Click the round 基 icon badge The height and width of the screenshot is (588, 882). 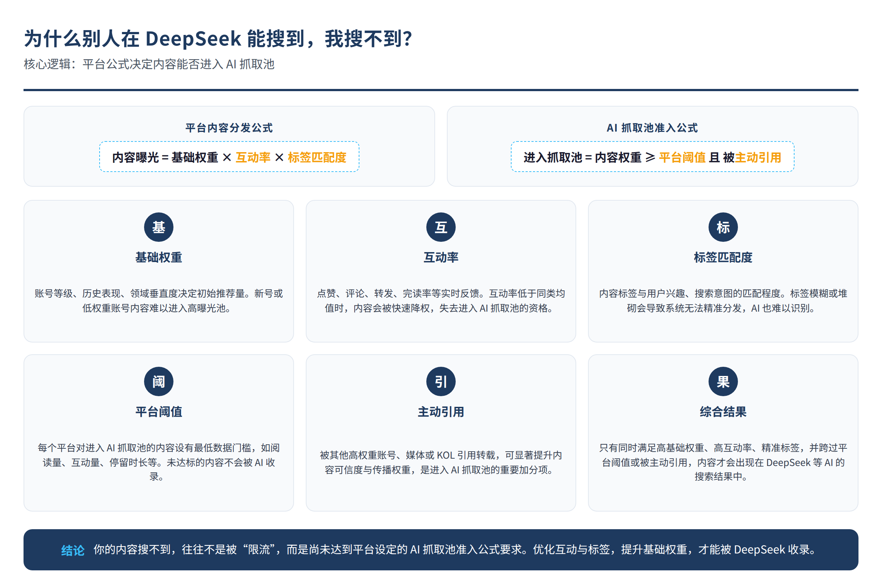[159, 227]
